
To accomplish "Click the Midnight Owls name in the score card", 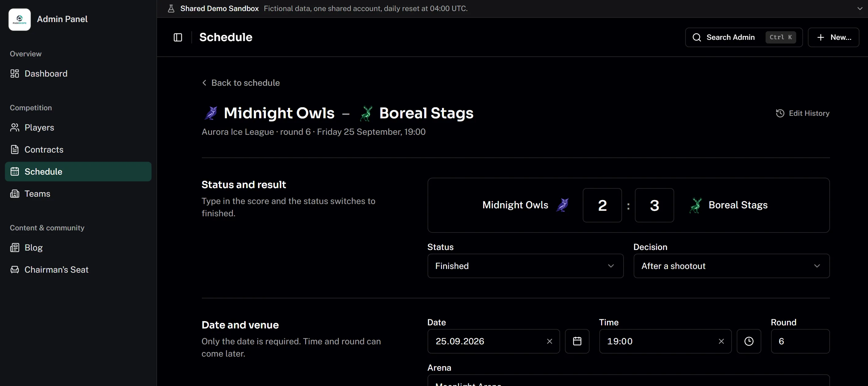I will coord(515,205).
